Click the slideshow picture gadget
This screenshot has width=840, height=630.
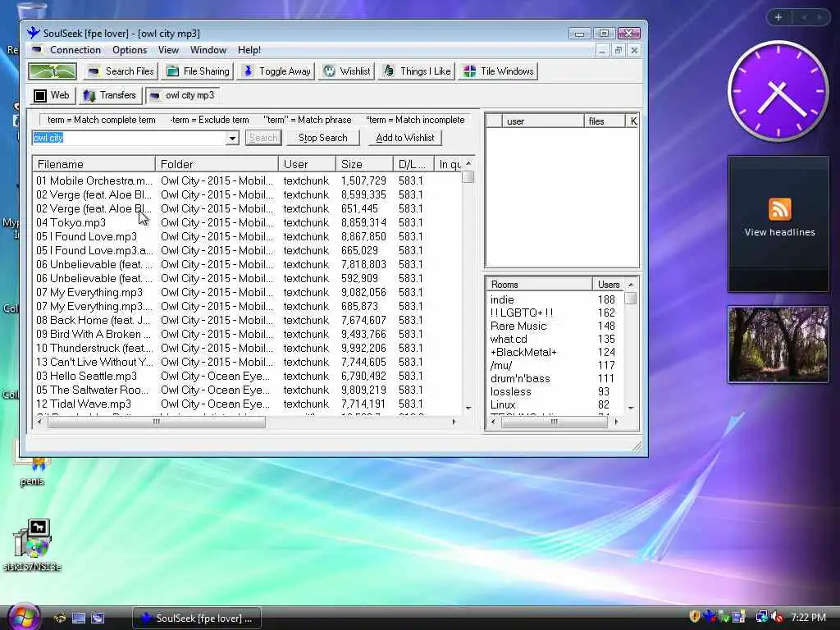pos(778,345)
